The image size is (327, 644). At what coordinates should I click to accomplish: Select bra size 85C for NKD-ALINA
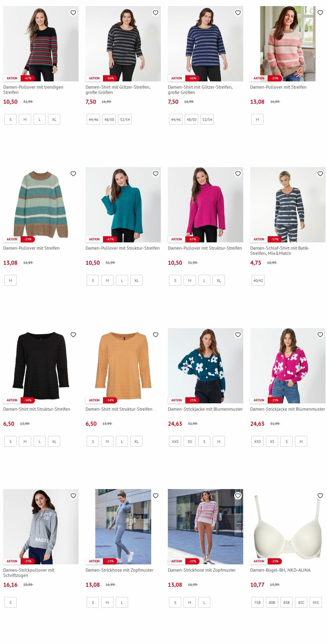[301, 602]
